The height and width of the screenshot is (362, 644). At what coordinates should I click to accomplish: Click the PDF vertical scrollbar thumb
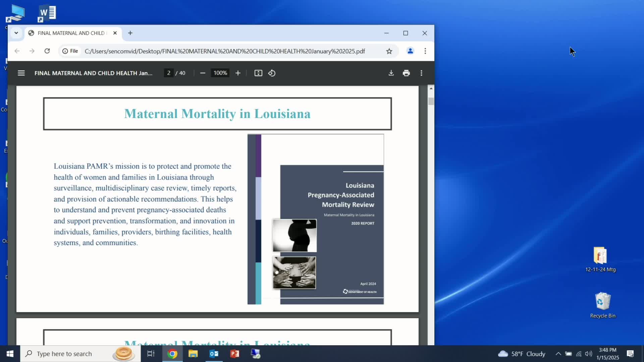pos(431,101)
